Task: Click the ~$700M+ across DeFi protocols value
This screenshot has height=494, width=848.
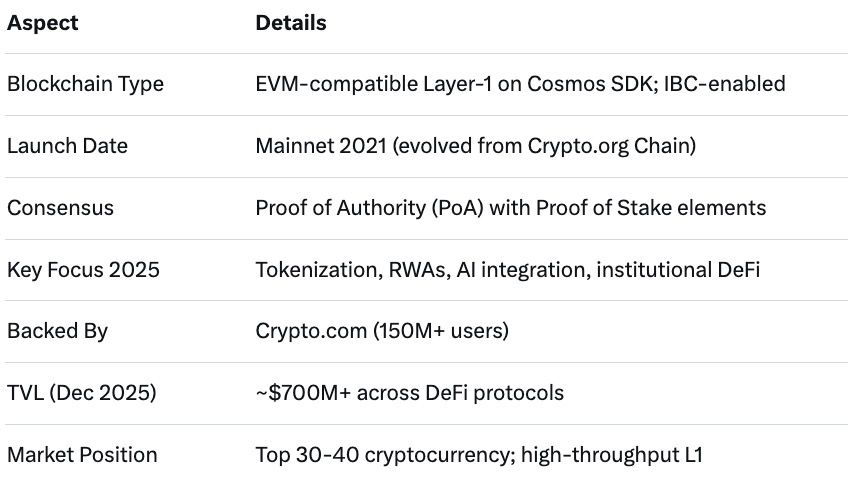Action: click(409, 393)
